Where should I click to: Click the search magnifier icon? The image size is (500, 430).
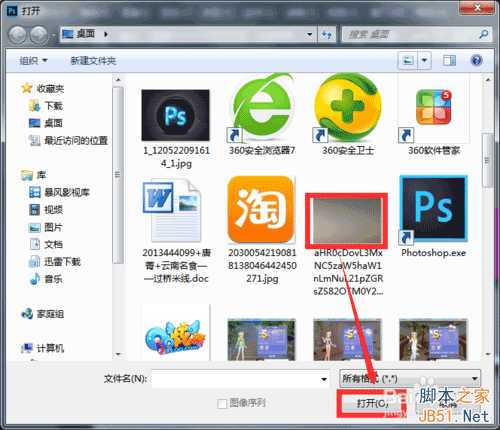[483, 34]
